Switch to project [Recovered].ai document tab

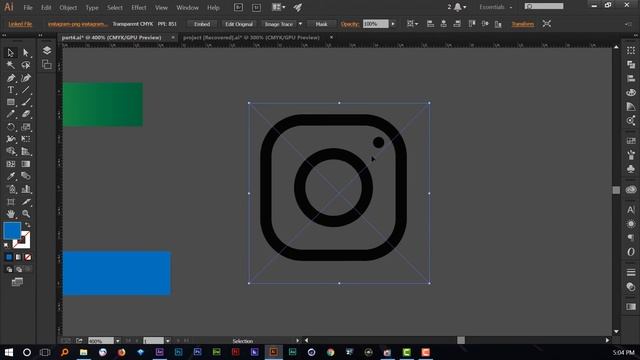click(x=251, y=38)
